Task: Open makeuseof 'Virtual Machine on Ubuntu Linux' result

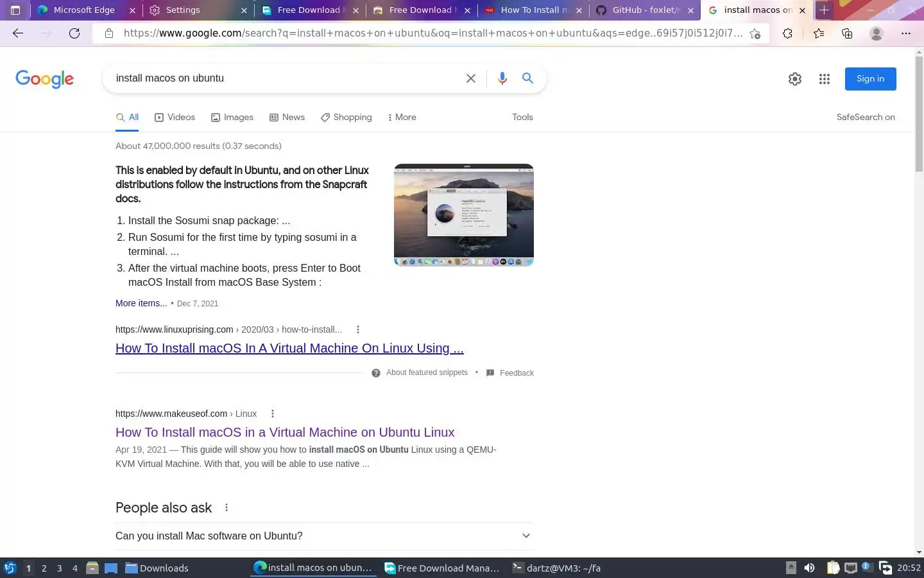Action: 285,432
